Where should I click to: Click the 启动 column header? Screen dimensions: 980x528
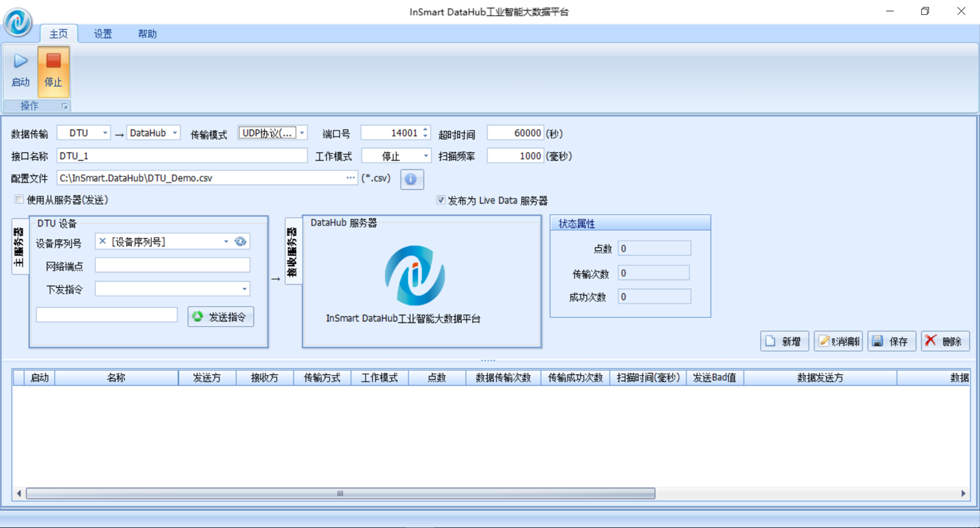pos(40,378)
